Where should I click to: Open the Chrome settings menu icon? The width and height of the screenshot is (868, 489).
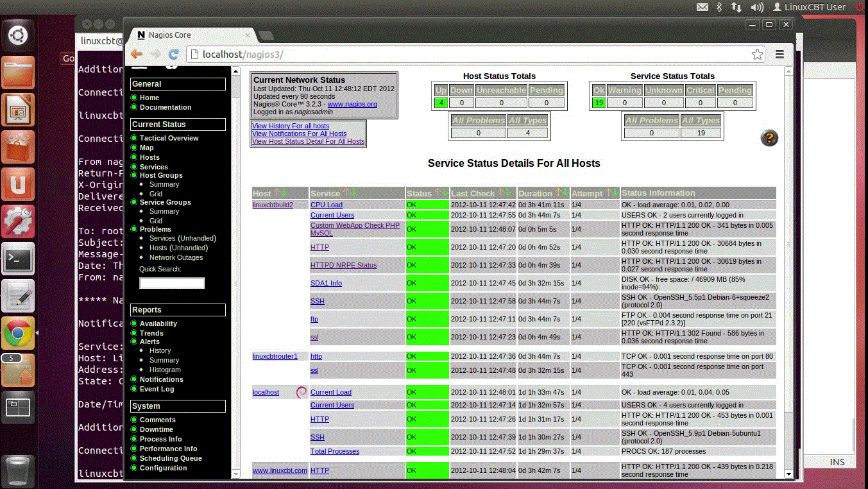780,55
